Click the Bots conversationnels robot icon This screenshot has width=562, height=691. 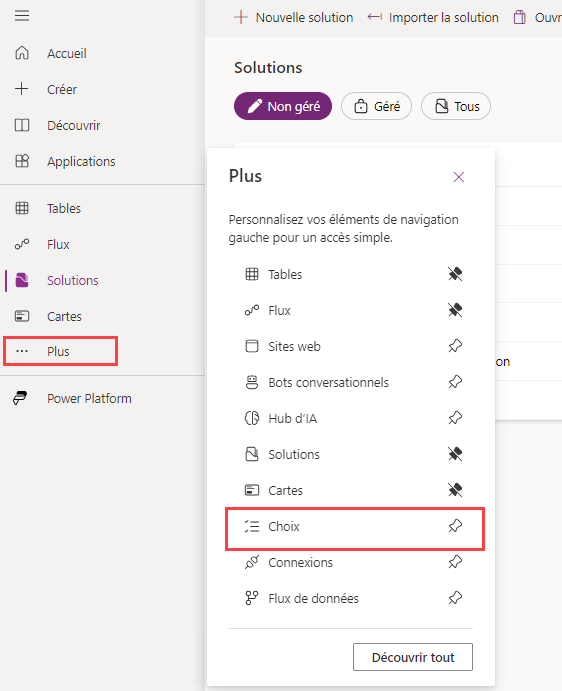[252, 382]
